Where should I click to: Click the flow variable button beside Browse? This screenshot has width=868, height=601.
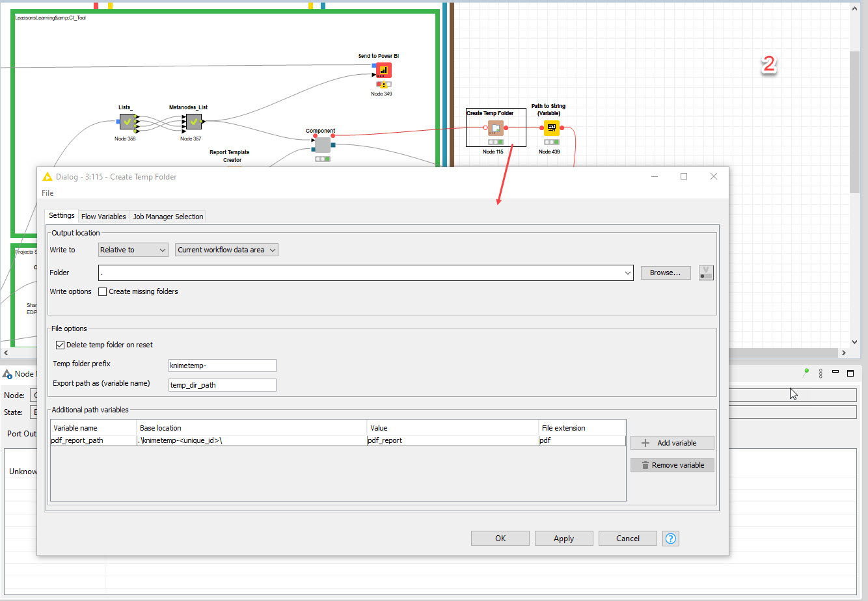coord(706,273)
